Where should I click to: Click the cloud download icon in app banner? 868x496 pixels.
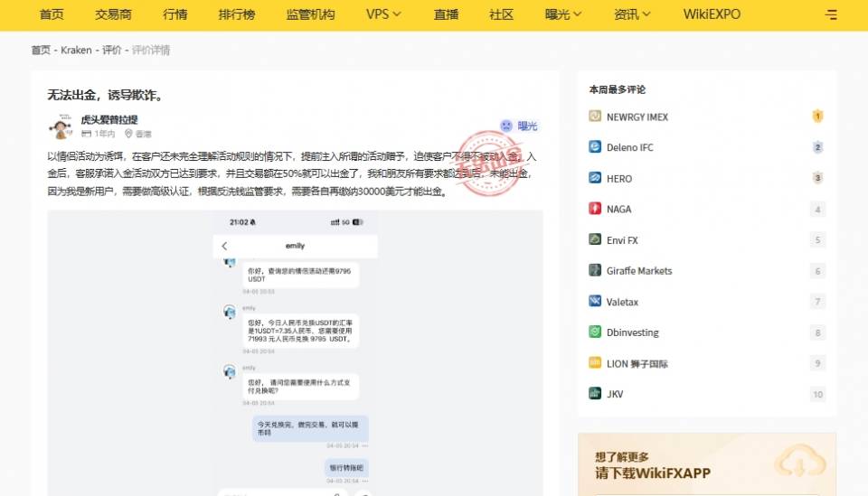[800, 463]
